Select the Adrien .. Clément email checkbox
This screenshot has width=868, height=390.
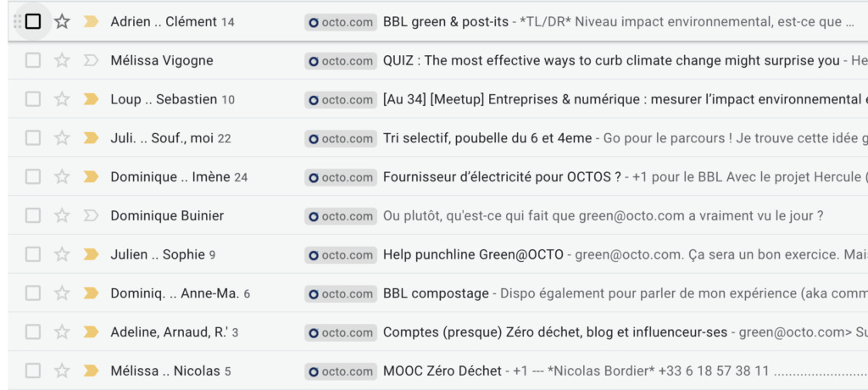click(x=33, y=22)
